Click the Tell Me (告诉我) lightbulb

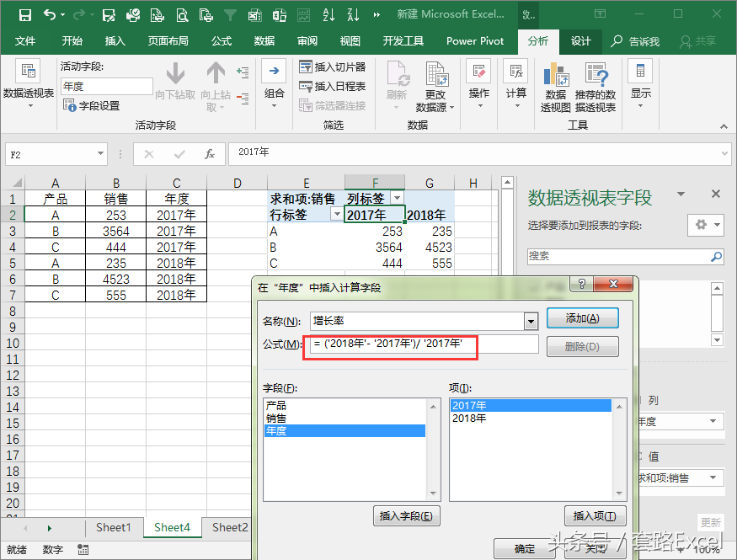tap(617, 41)
